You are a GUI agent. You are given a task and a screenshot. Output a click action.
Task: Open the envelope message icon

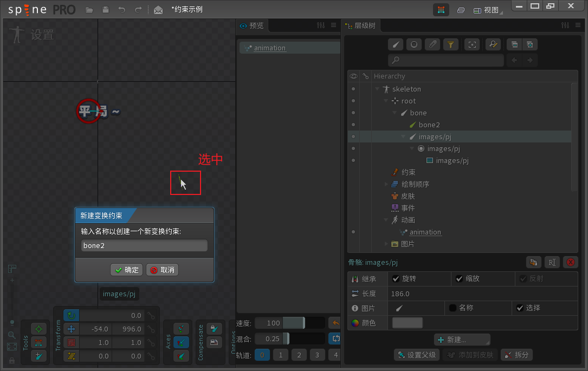tap(158, 10)
